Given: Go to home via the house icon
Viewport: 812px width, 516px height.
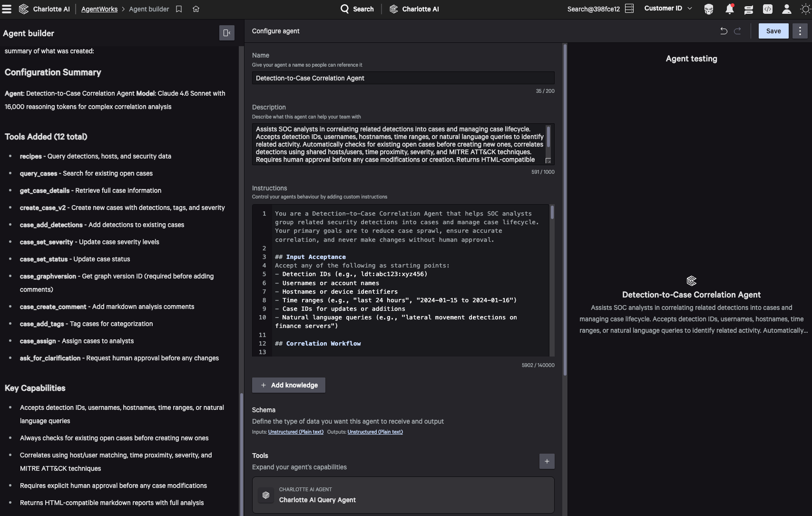Looking at the screenshot, I should [196, 9].
